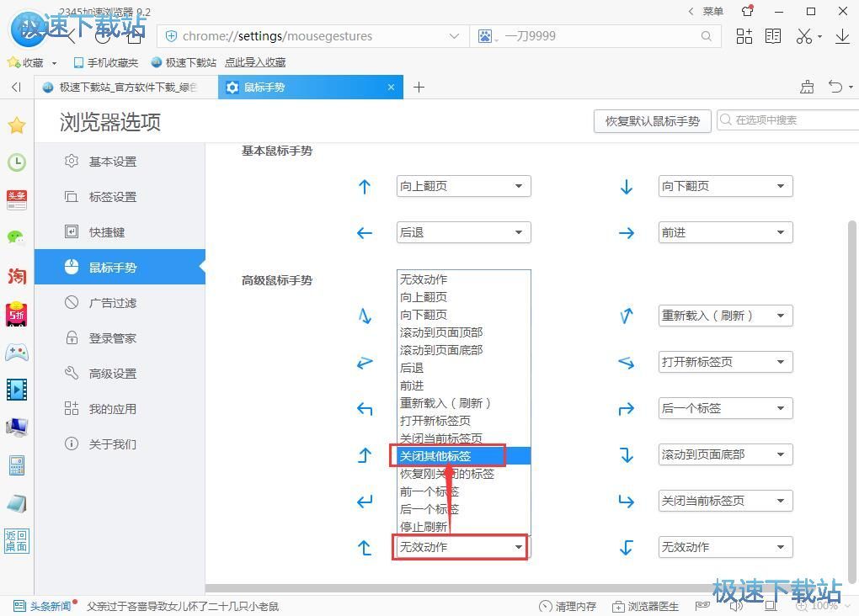Click 恢复默认鼠标手势 button

[652, 121]
